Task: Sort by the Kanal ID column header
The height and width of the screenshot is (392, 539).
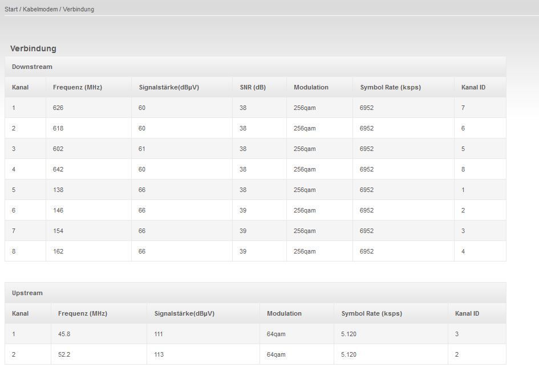Action: [475, 87]
